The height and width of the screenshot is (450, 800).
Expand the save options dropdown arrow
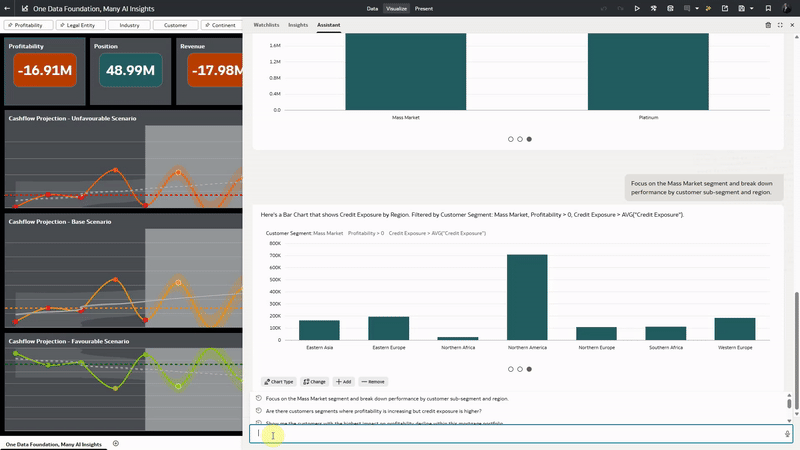point(752,9)
